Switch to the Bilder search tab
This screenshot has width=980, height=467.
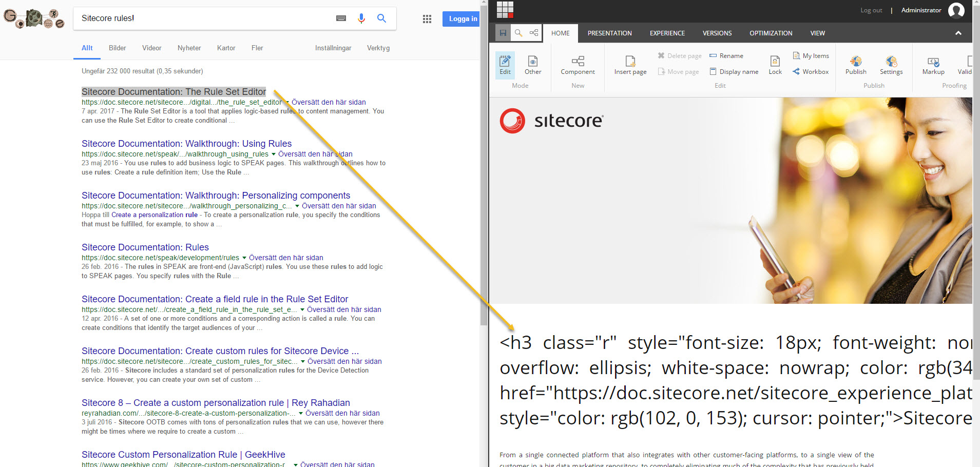click(x=118, y=48)
